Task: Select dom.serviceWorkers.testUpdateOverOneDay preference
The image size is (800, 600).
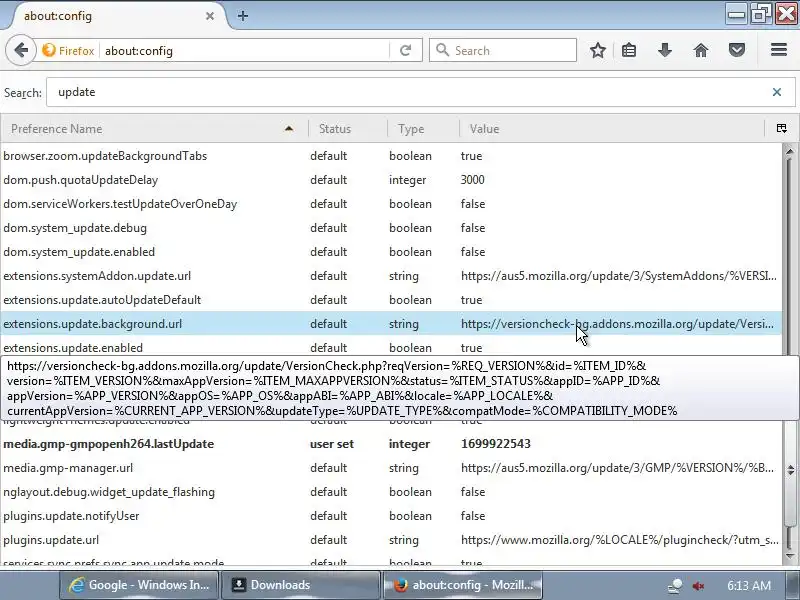Action: tap(391, 204)
